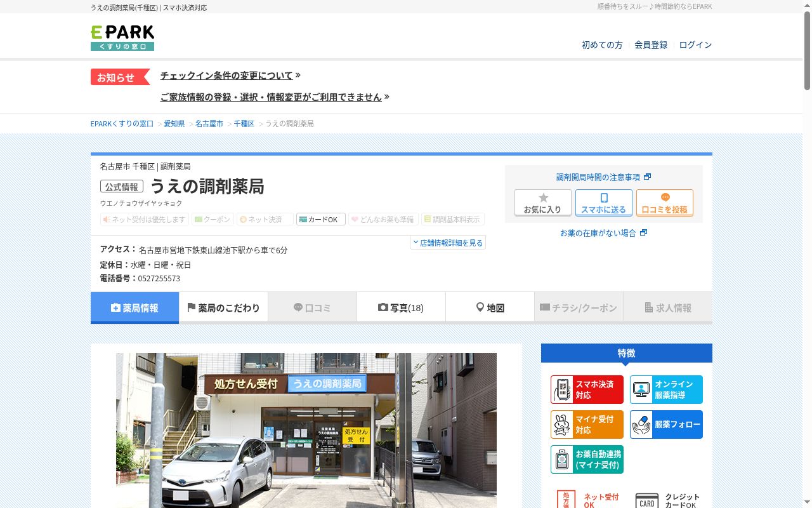
Task: Select the 薬局情報 tab
Action: coord(134,308)
